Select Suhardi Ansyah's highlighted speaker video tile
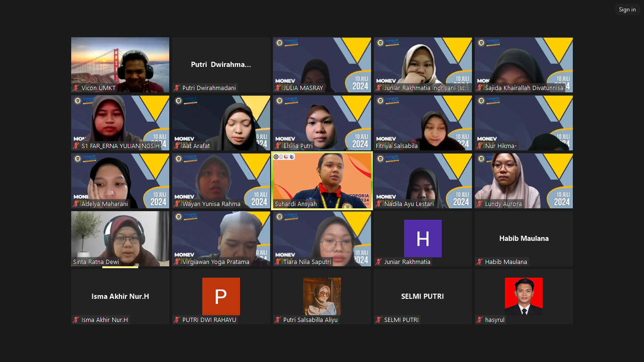Viewport: 644px width, 362px height. [x=322, y=179]
